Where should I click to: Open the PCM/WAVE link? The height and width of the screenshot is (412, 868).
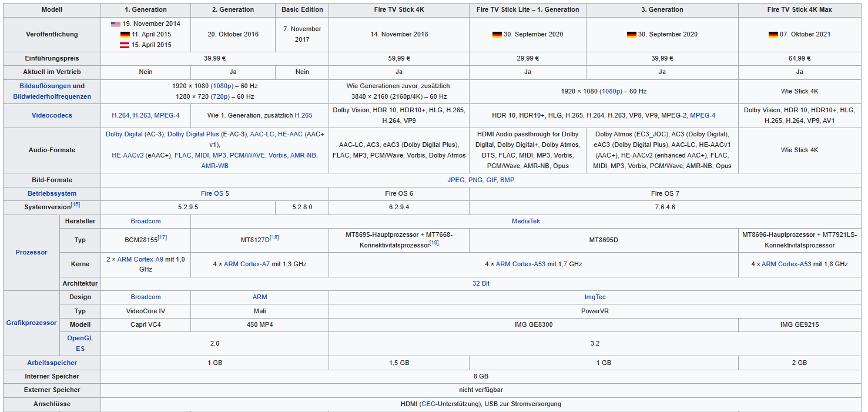pyautogui.click(x=247, y=155)
